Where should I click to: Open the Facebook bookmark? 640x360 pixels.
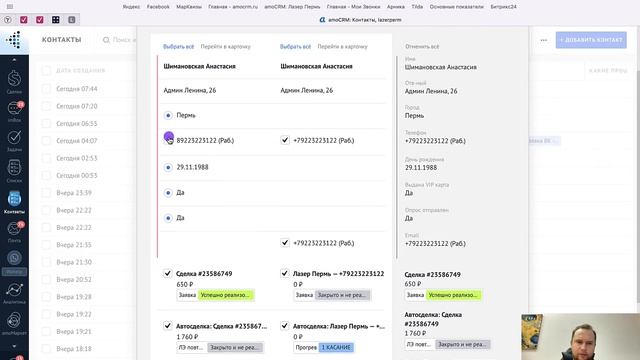click(158, 7)
